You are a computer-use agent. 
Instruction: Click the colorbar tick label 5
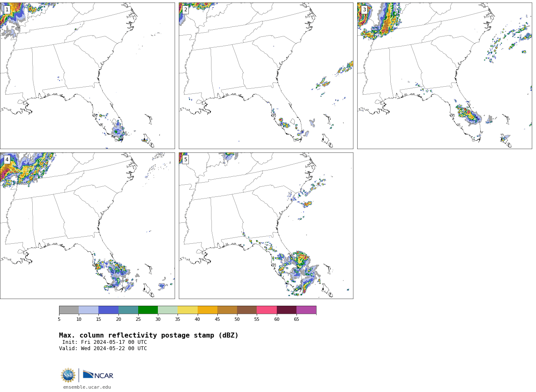click(59, 320)
